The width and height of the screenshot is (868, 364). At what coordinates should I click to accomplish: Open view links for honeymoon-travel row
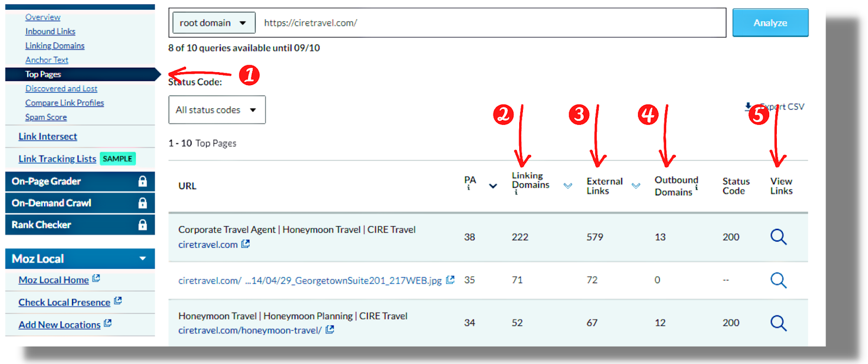pos(778,323)
